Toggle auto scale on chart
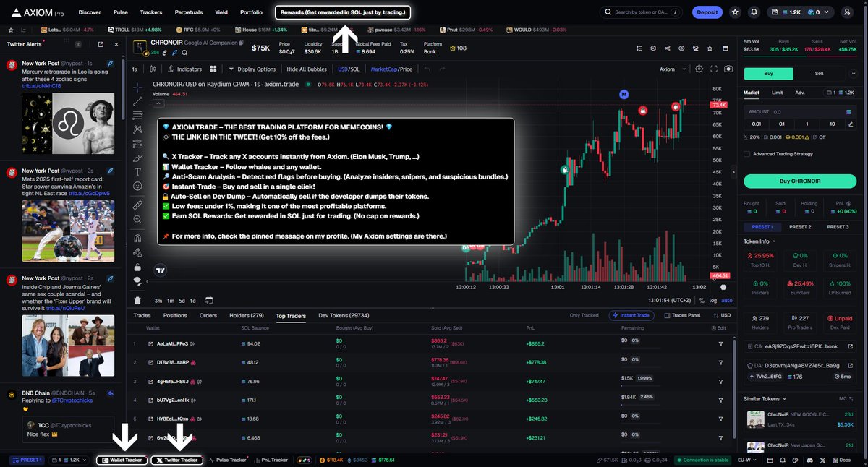The width and height of the screenshot is (868, 467). (x=727, y=300)
